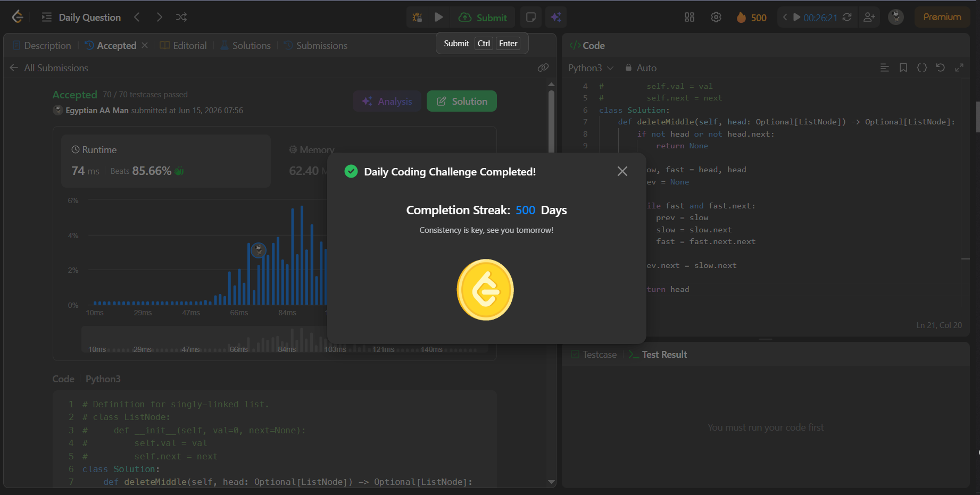Click the scroll-down arrow of submission panel

551,482
